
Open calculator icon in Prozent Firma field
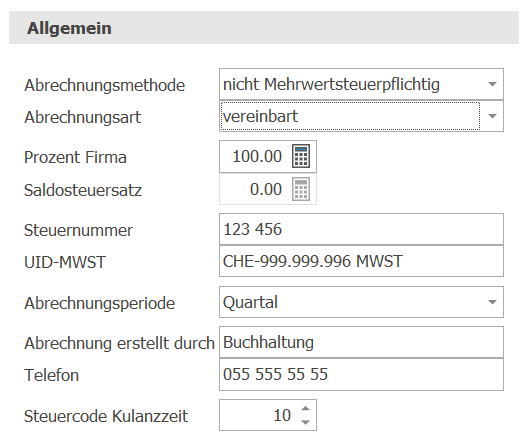click(x=301, y=156)
